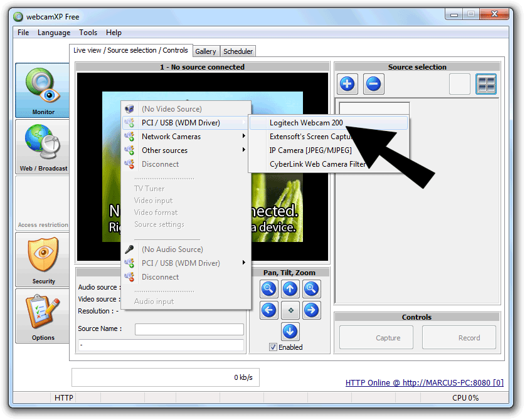Open the Monitor sidebar section
The width and height of the screenshot is (525, 420).
coord(43,90)
